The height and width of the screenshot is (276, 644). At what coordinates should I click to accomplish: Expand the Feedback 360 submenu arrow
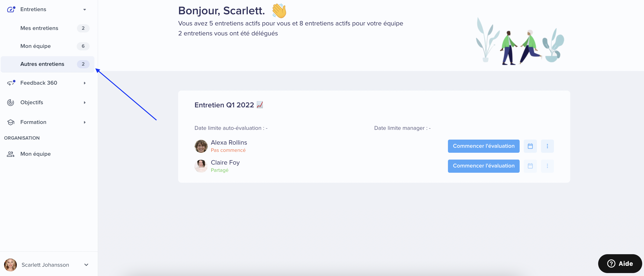coord(84,83)
